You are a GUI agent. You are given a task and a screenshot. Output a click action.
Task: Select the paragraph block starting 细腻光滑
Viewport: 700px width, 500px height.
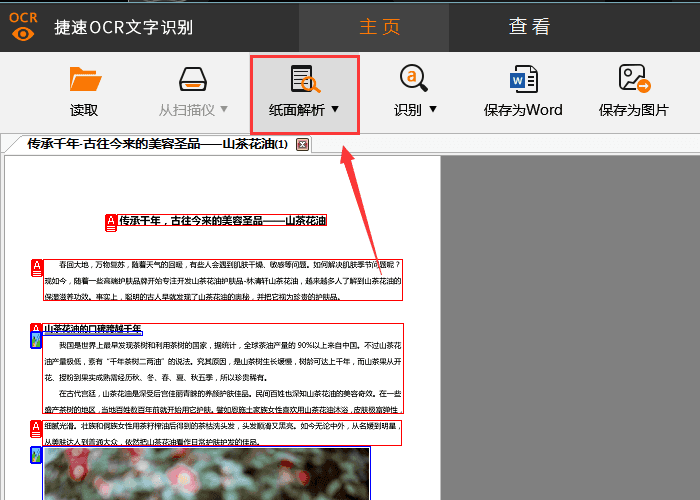tap(222, 433)
